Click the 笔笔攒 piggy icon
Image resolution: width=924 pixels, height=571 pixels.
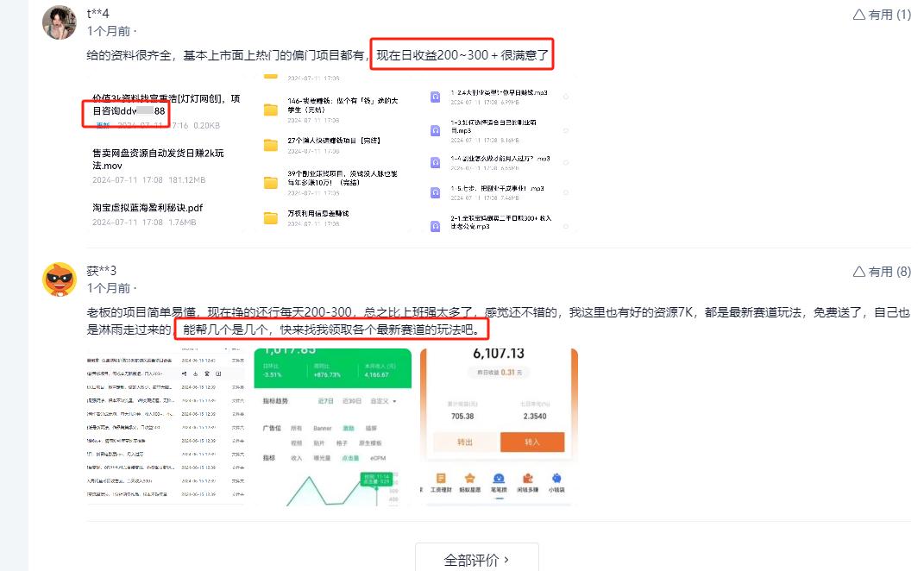[499, 478]
